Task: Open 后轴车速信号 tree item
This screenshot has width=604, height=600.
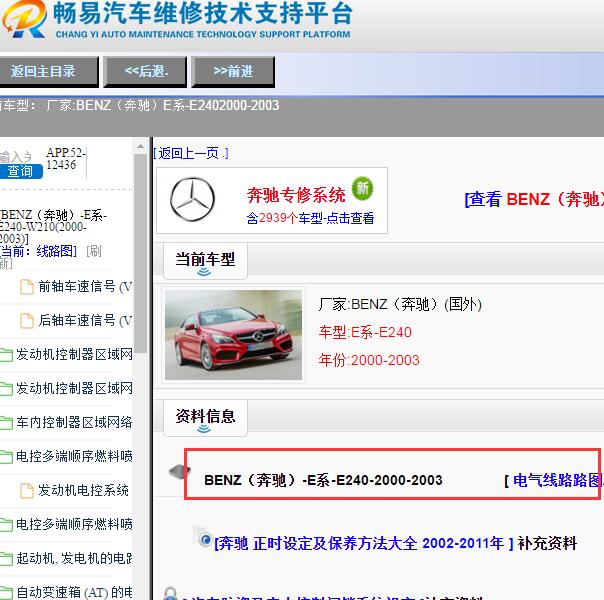Action: tap(85, 320)
